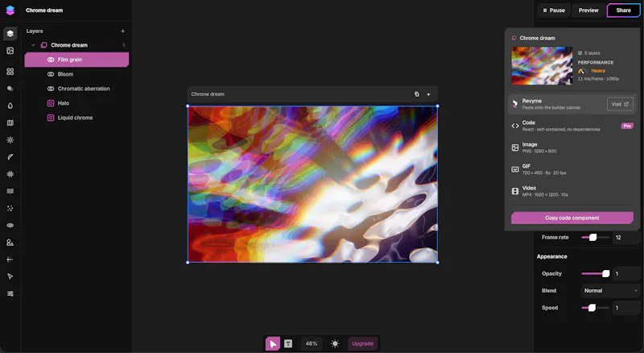Click the Visit button next to Revyme
The height and width of the screenshot is (353, 644).
(620, 104)
